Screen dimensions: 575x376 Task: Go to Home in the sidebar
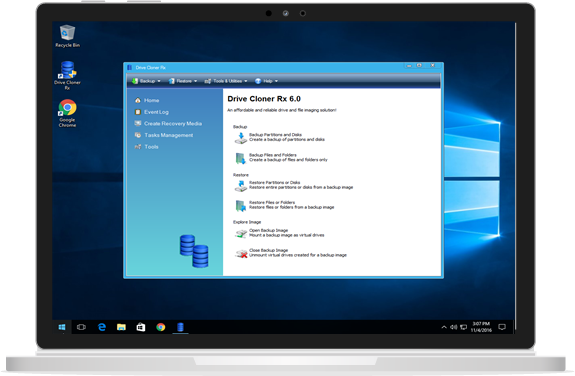(147, 100)
